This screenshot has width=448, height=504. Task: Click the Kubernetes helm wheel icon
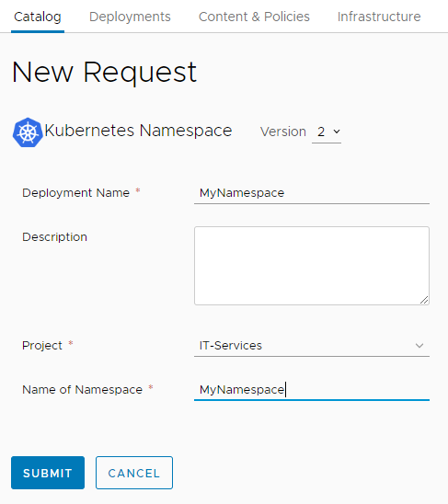point(28,132)
